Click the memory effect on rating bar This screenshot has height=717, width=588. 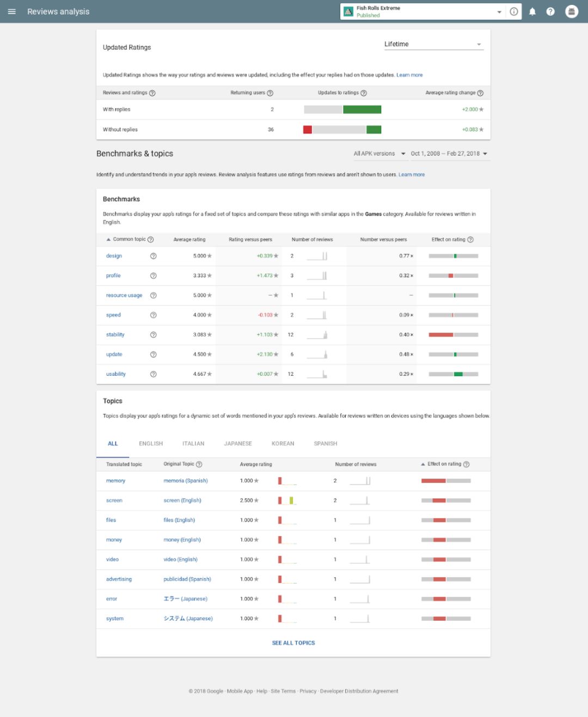446,481
